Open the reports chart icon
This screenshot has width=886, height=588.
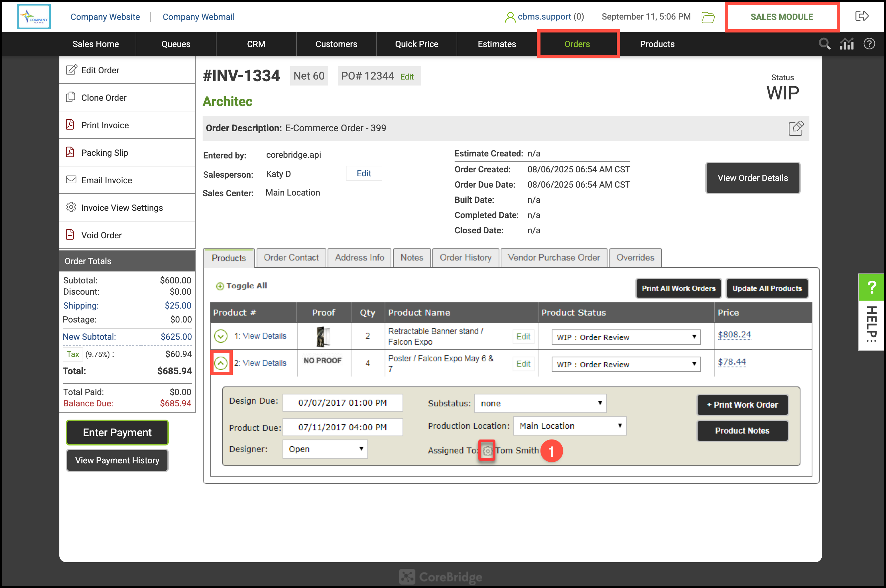coord(847,44)
